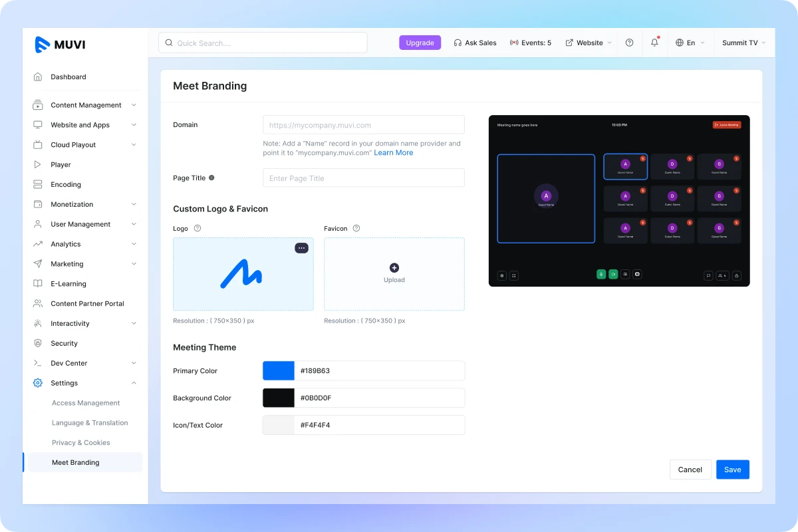Viewport: 798px width, 532px height.
Task: Click the notification bell icon
Action: point(654,43)
